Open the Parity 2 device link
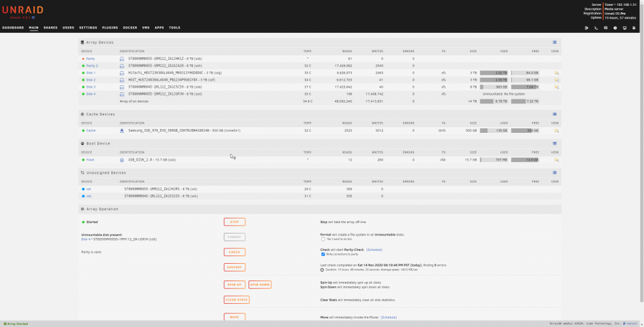Image resolution: width=644 pixels, height=327 pixels. tap(92, 66)
